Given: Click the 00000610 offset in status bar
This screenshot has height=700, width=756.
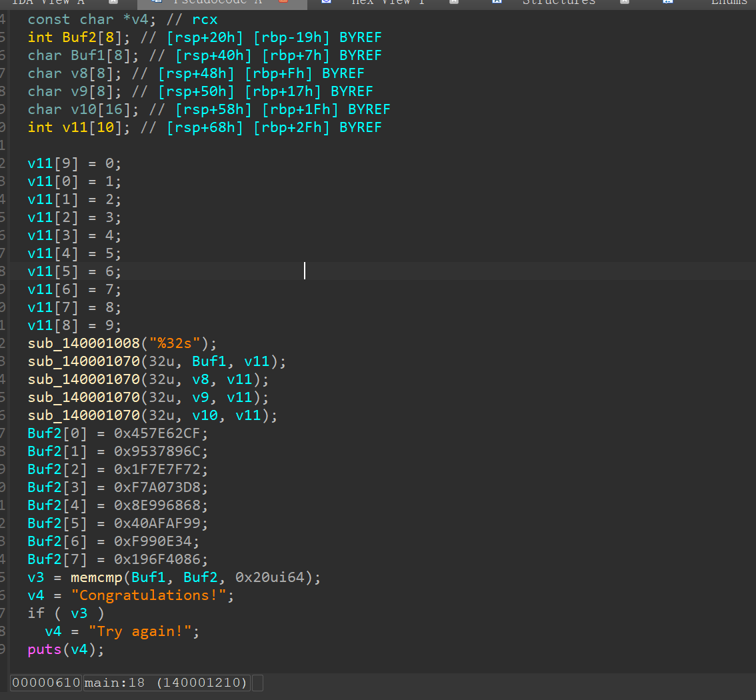Looking at the screenshot, I should (x=46, y=683).
